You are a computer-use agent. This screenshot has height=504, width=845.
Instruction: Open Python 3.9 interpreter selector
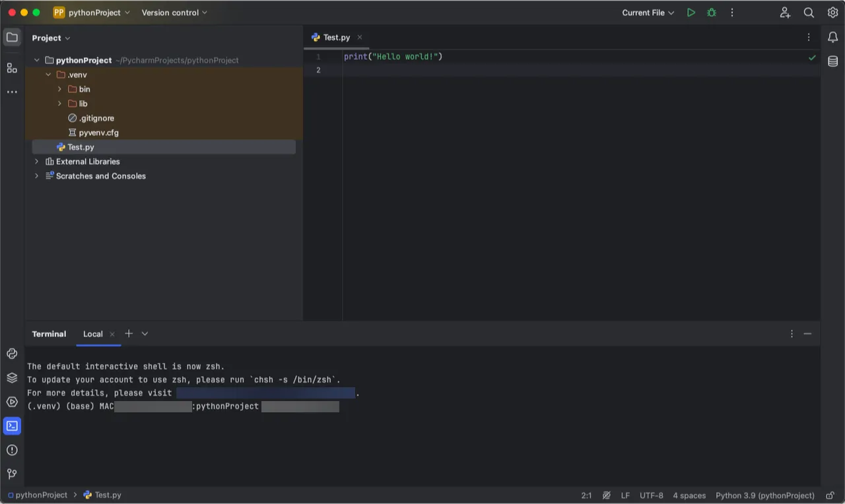pyautogui.click(x=765, y=495)
